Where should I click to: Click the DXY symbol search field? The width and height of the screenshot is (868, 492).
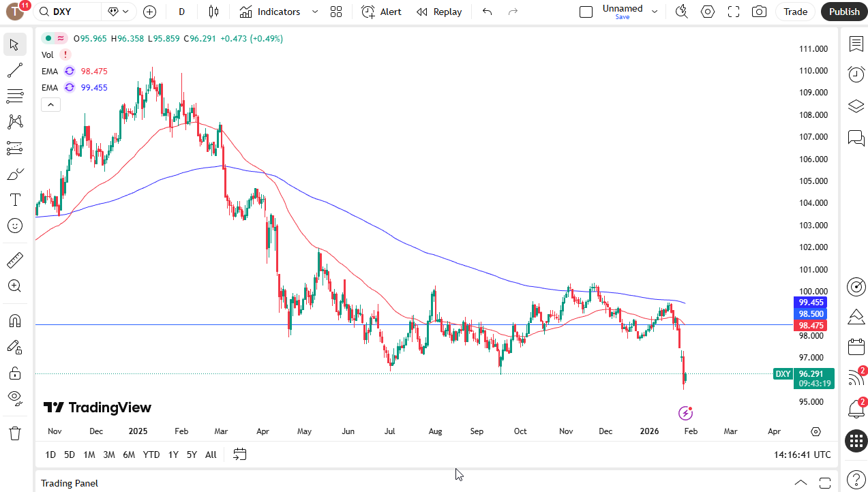pos(68,12)
